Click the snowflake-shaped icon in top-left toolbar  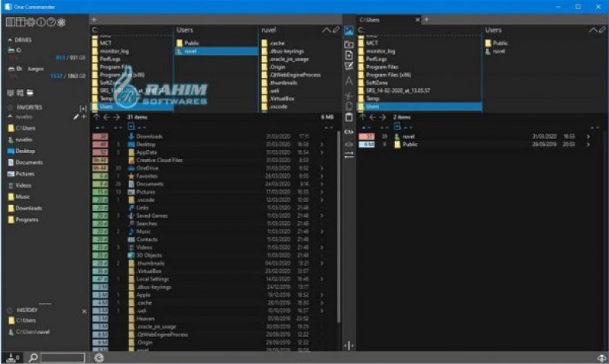click(61, 22)
